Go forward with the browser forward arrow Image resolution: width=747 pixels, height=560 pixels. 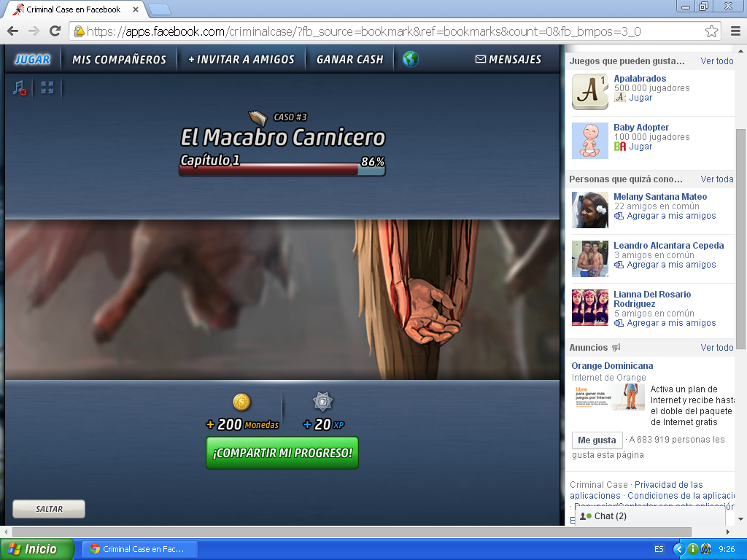coord(34,31)
